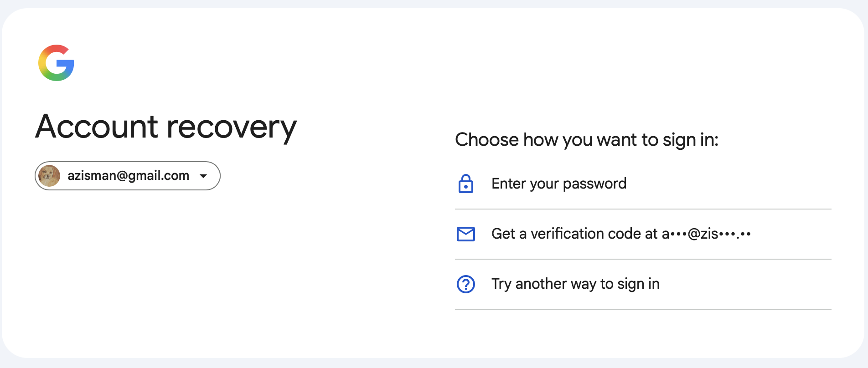Select the word recovery in the title

tap(232, 128)
